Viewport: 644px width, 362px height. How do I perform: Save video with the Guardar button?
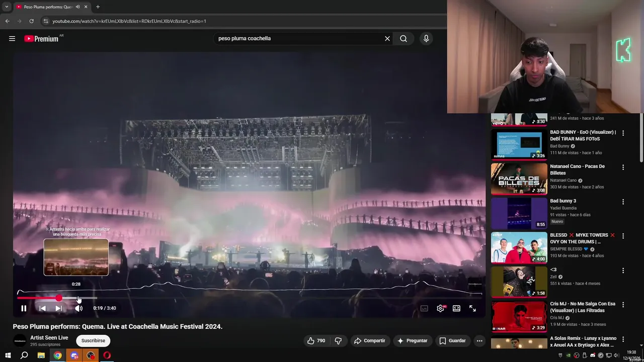[452, 341]
